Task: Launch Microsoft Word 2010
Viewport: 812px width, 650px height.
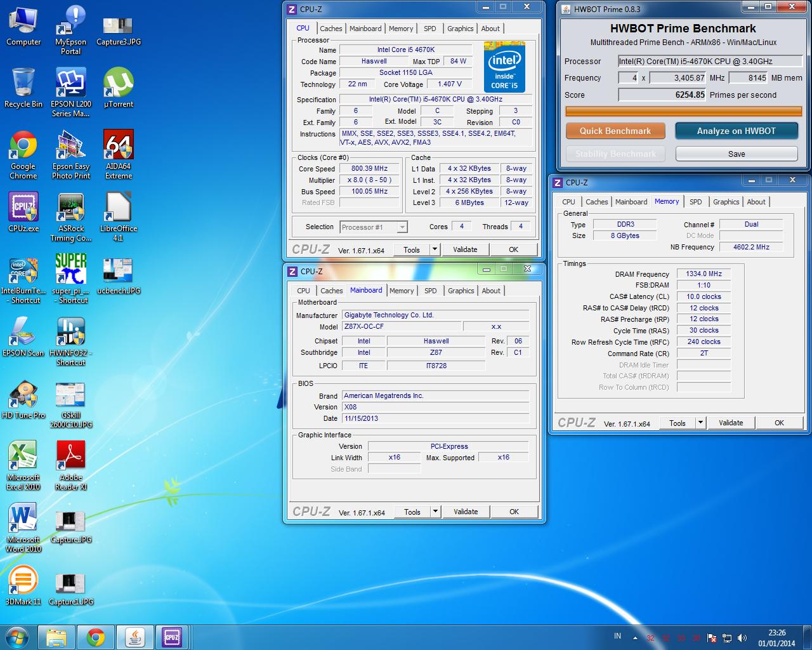Action: (x=23, y=528)
